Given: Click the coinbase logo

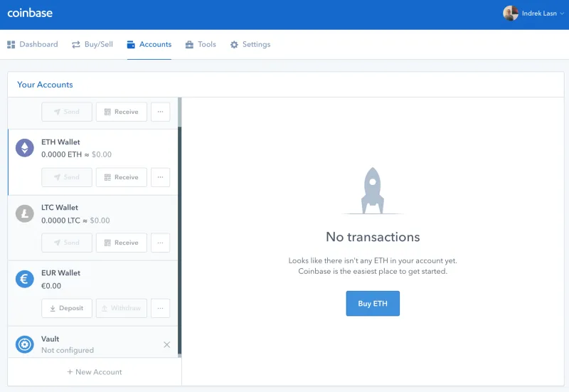Looking at the screenshot, I should point(30,13).
